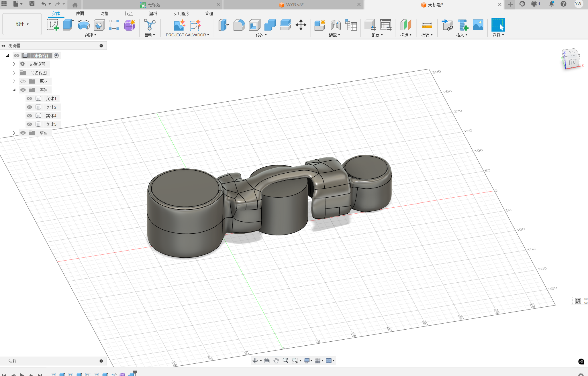The height and width of the screenshot is (376, 588).
Task: Select the Move/Copy tool
Action: 301,25
